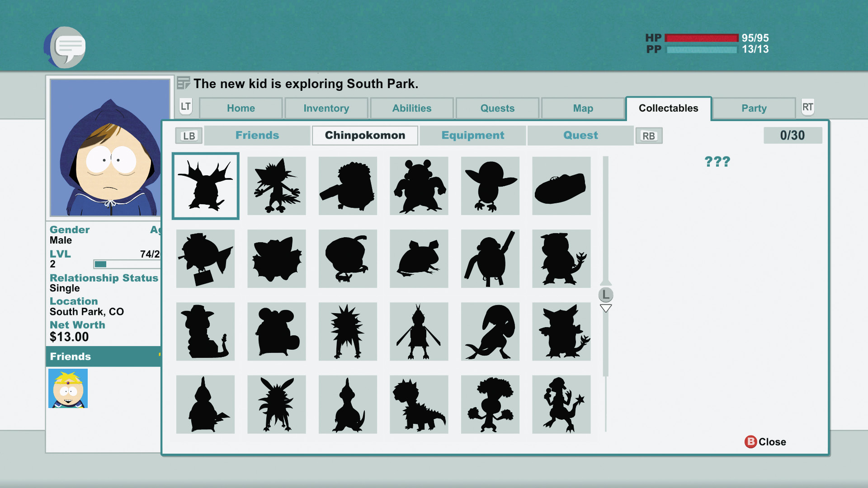Select the stegosaurus silhouette in the bottom row
This screenshot has width=868, height=488.
[x=419, y=404]
